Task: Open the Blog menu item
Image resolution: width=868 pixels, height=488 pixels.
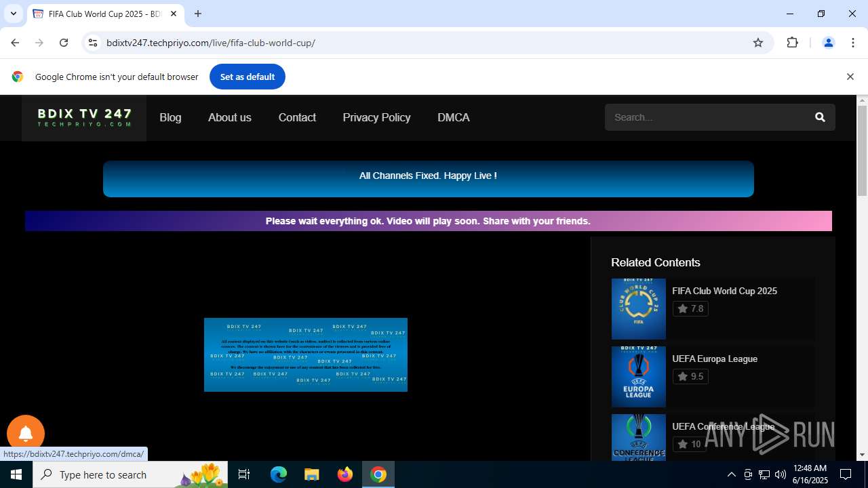Action: pos(170,117)
